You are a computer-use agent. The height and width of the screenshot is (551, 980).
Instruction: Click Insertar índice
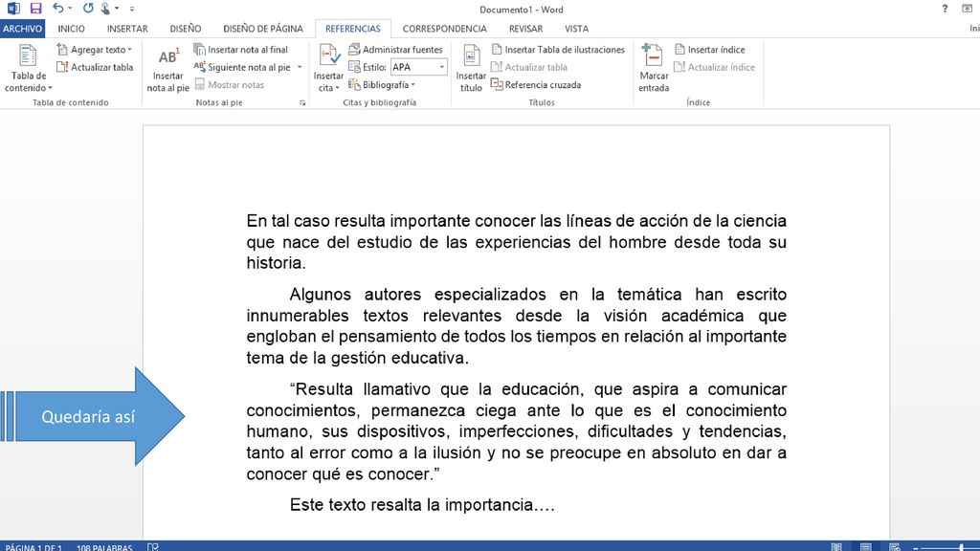pos(709,50)
